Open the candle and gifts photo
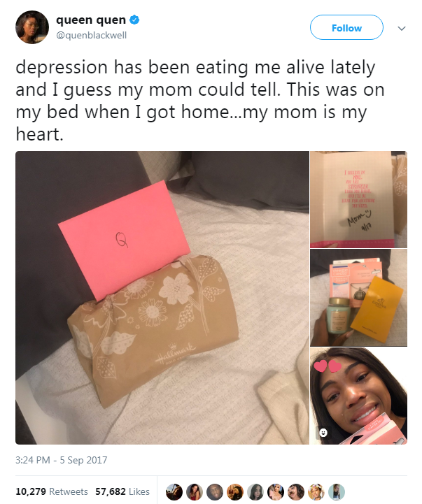The height and width of the screenshot is (504, 422). [x=358, y=298]
